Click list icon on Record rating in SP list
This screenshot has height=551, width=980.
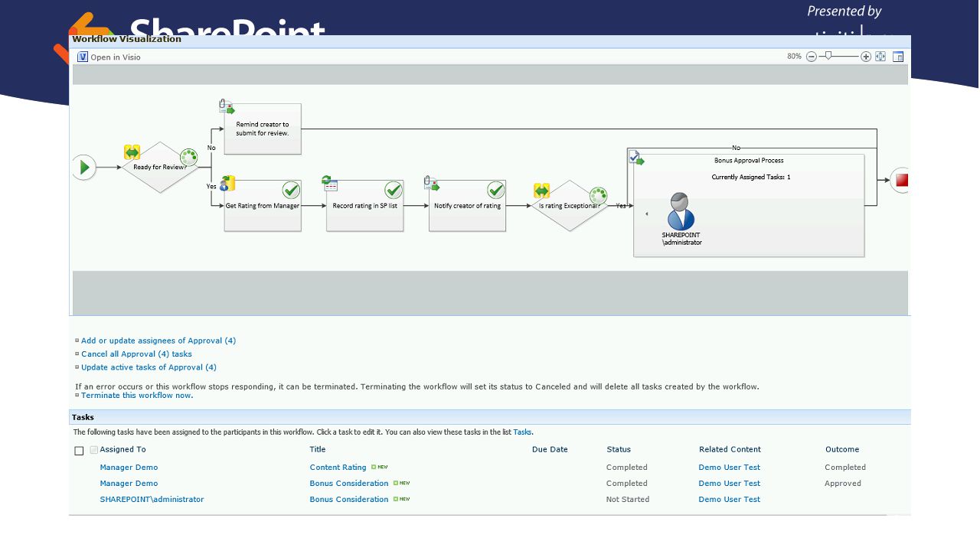[330, 183]
